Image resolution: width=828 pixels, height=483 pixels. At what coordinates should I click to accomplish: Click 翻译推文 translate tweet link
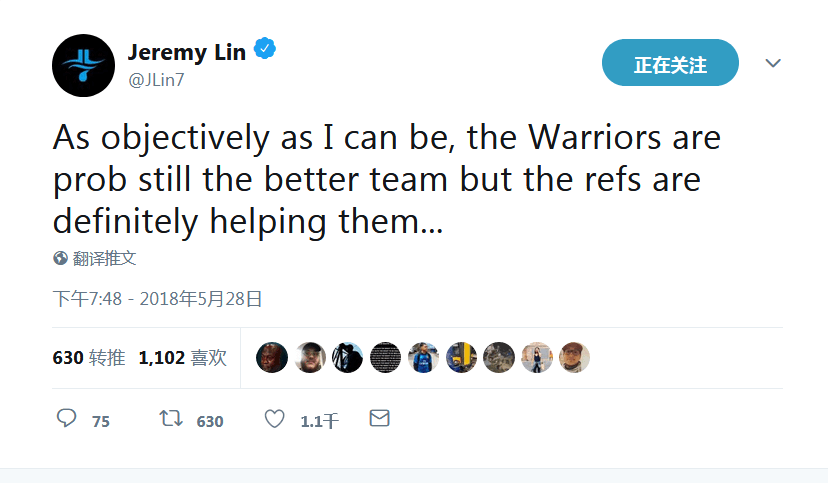coord(104,258)
